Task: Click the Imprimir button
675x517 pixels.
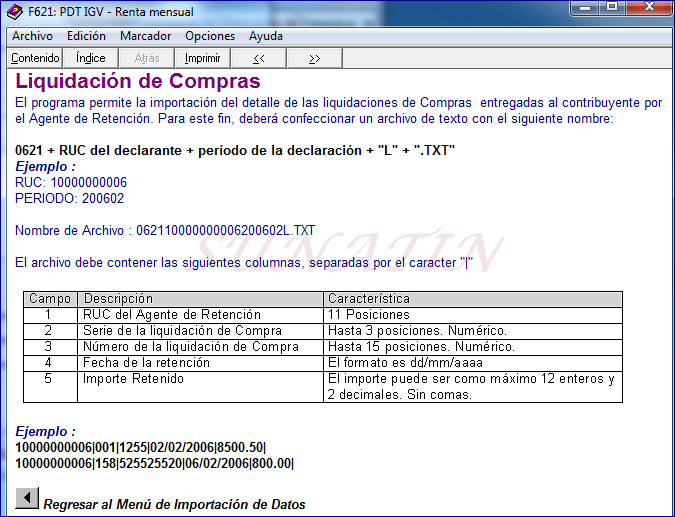Action: 202,58
